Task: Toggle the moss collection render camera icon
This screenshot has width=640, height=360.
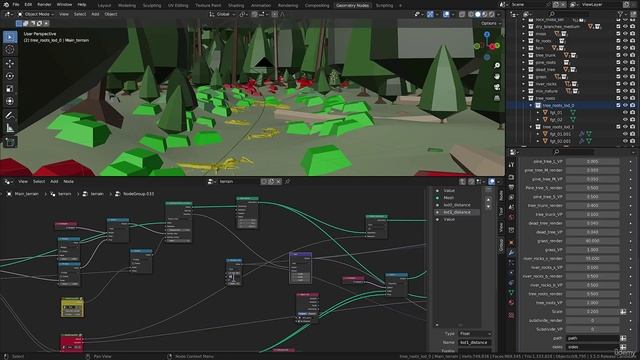Action: click(632, 34)
